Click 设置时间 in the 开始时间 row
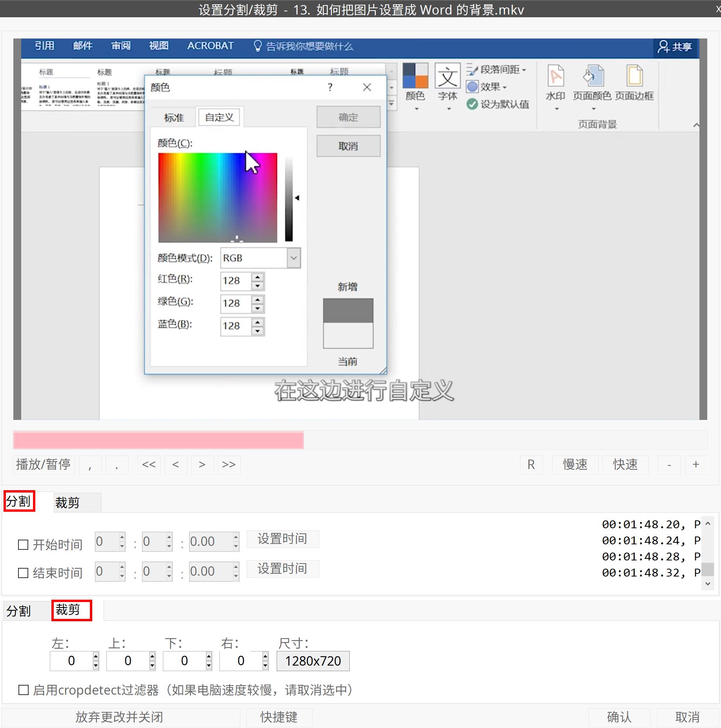Image resolution: width=721 pixels, height=728 pixels. pos(283,539)
